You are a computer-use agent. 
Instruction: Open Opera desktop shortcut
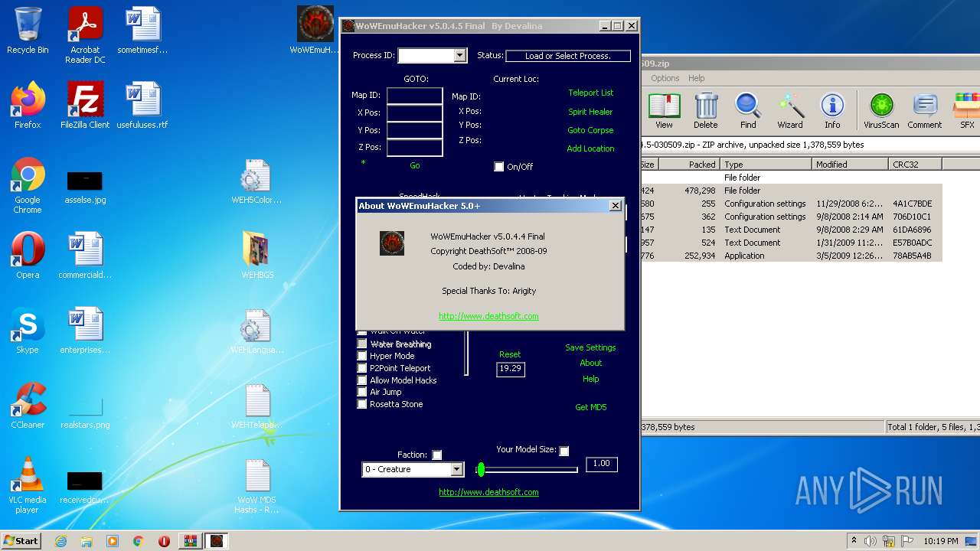(x=28, y=256)
